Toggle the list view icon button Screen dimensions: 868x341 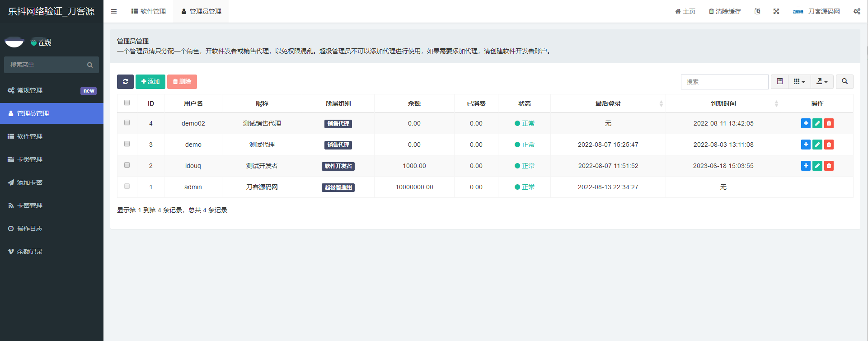point(779,82)
